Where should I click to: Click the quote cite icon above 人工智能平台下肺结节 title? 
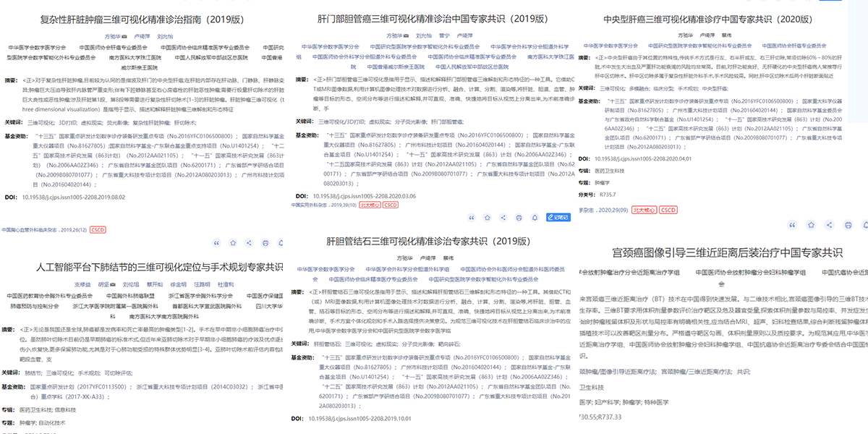216,244
